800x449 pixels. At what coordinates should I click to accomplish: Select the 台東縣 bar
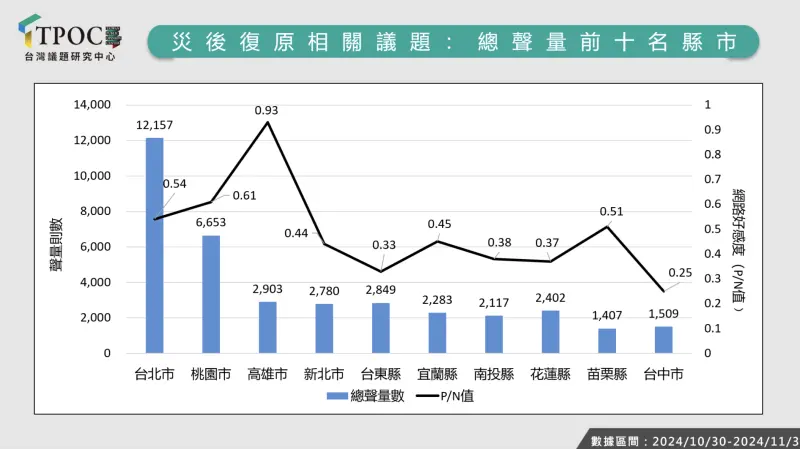(x=381, y=328)
